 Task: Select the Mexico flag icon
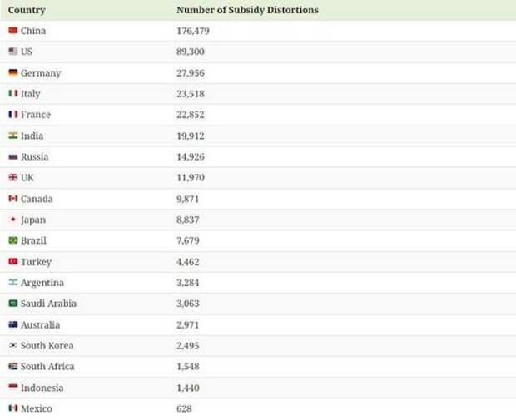pyautogui.click(x=13, y=408)
